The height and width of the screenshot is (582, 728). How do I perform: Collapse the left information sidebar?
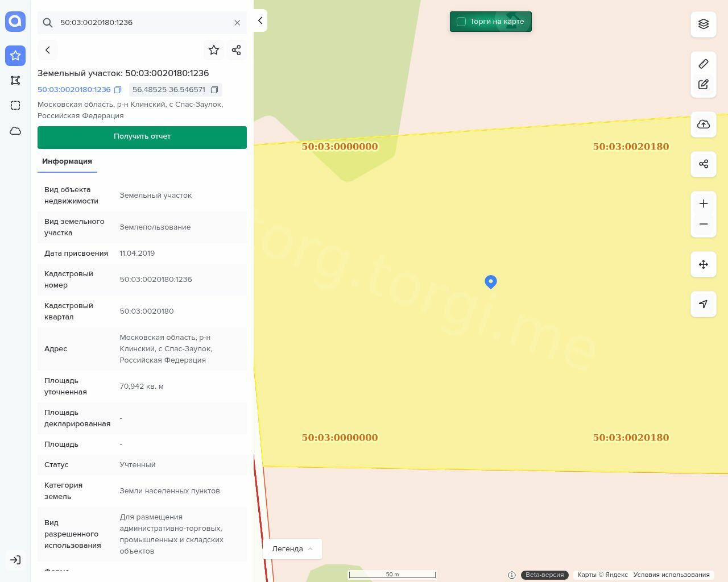260,20
